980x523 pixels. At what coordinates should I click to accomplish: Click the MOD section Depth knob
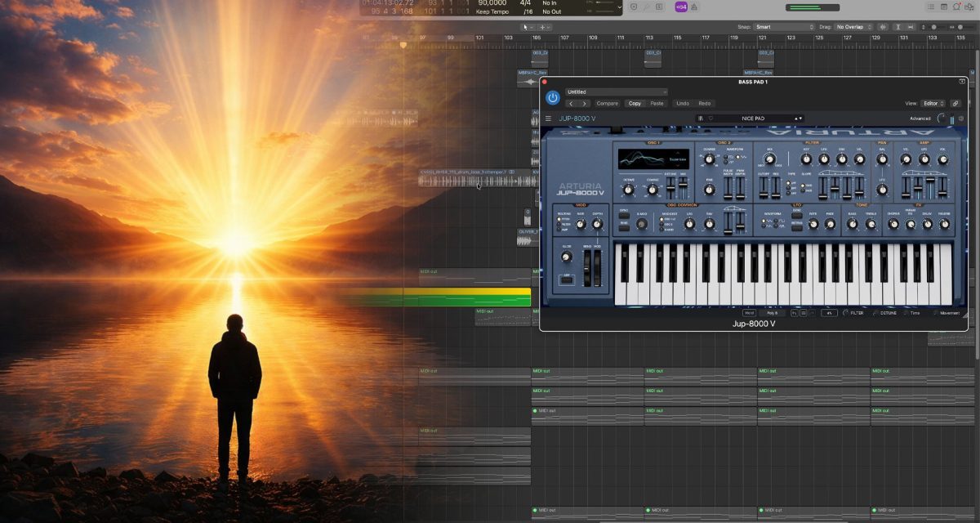click(x=597, y=224)
